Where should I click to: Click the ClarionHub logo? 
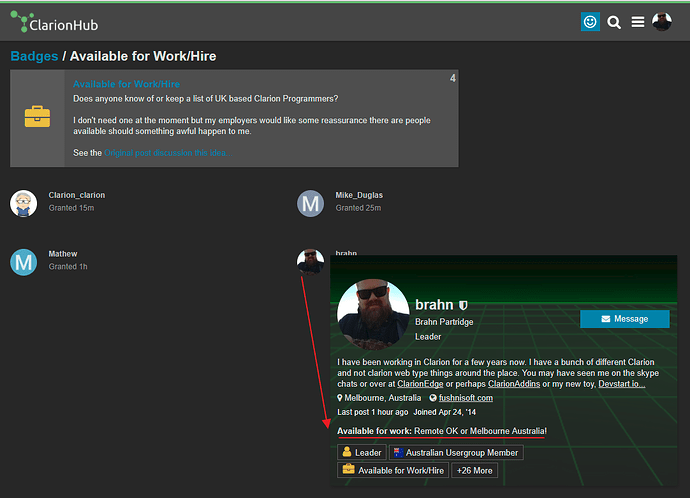tap(54, 22)
